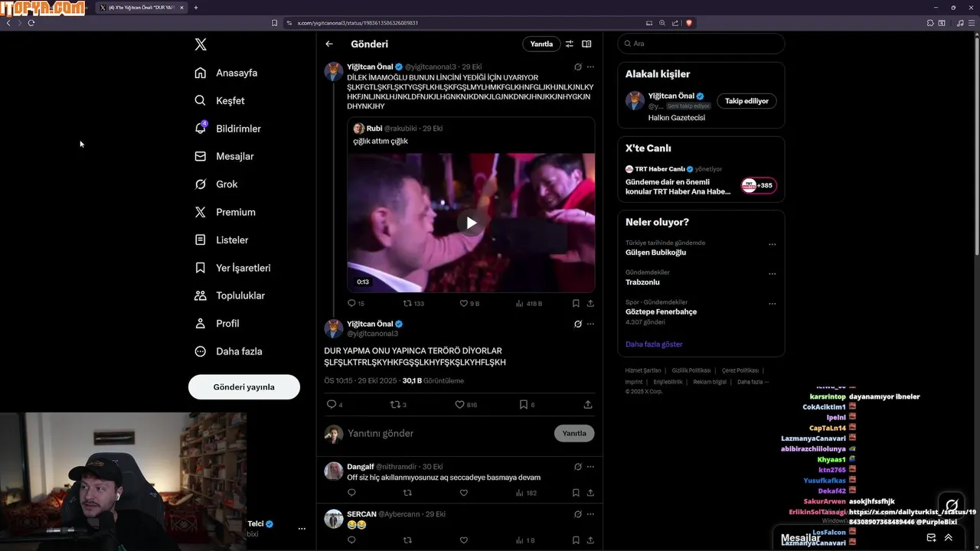Click the X logo in sidebar
The height and width of the screenshot is (551, 980).
tap(201, 44)
